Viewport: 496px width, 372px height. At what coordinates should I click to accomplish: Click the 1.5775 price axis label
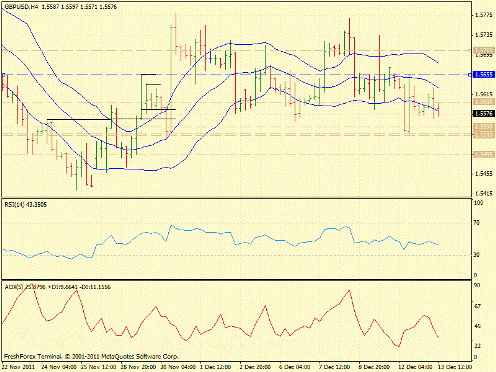(483, 15)
